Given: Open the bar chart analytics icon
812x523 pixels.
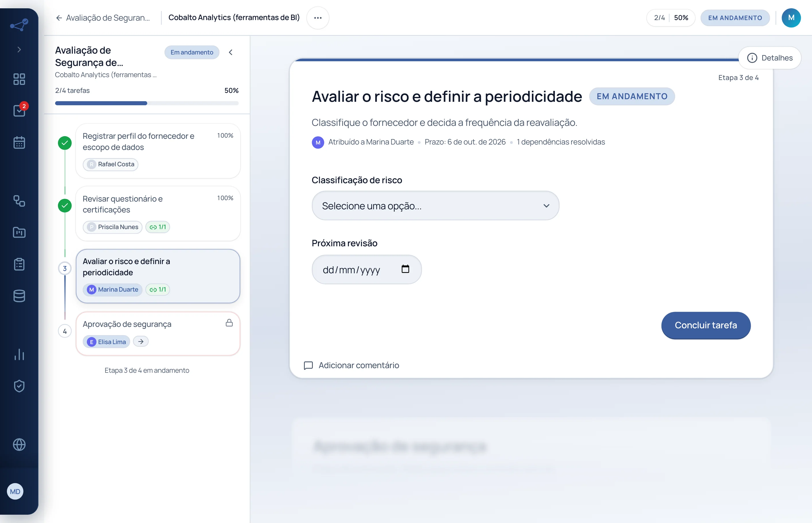Looking at the screenshot, I should click(19, 354).
